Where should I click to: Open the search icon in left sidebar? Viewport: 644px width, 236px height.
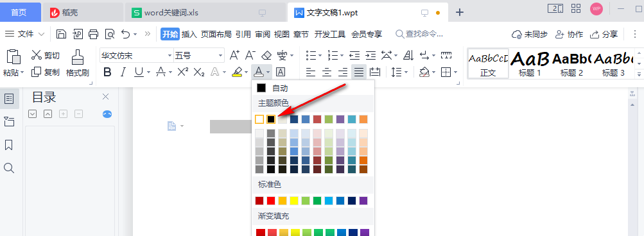pyautogui.click(x=9, y=167)
